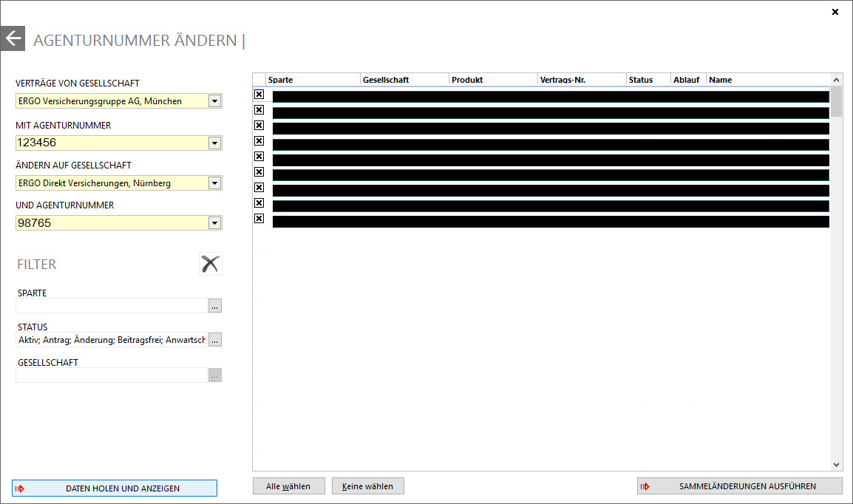
Task: Click scrollbar down arrow in table
Action: click(837, 465)
